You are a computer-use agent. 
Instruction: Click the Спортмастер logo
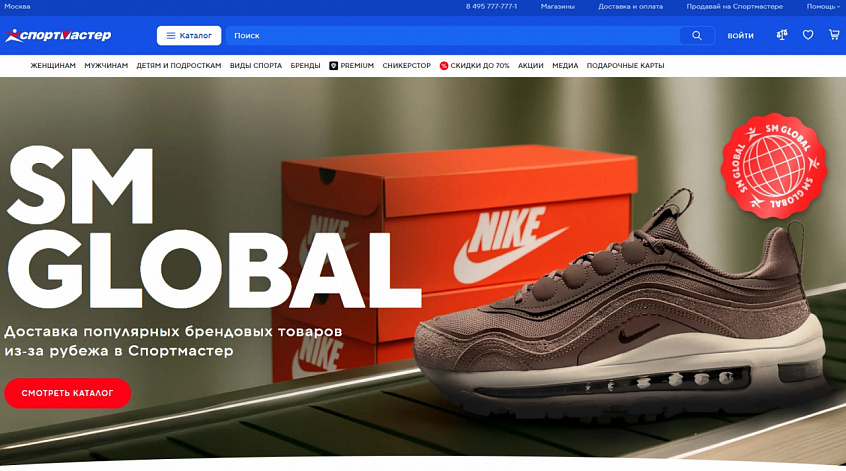tap(58, 35)
